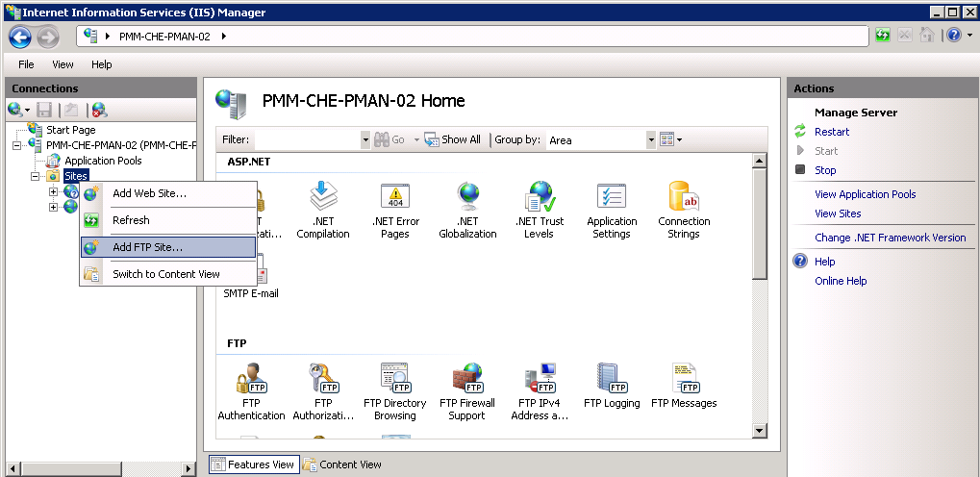
Task: Open the Go button dropdown arrow
Action: point(416,140)
